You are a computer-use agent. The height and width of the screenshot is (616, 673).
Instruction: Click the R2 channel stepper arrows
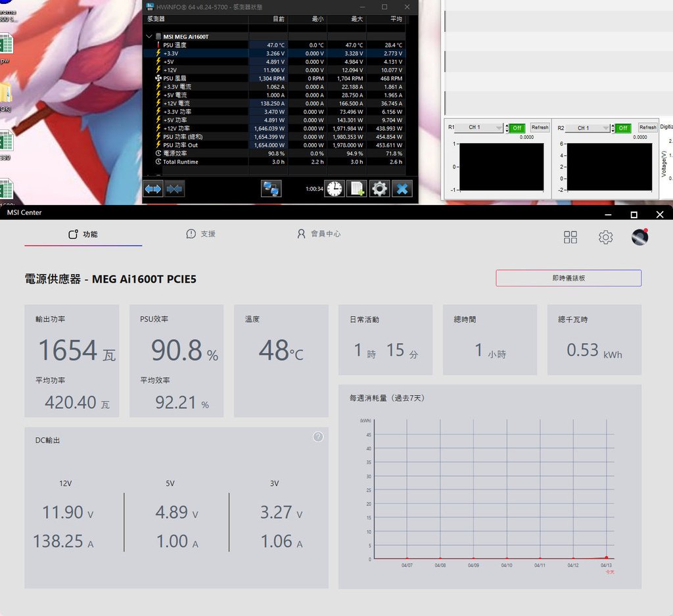click(613, 128)
